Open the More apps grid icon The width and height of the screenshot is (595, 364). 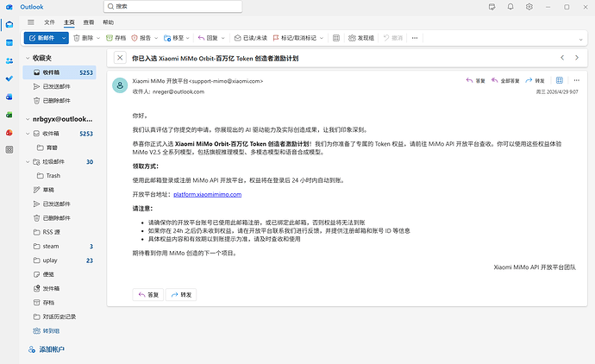9,150
